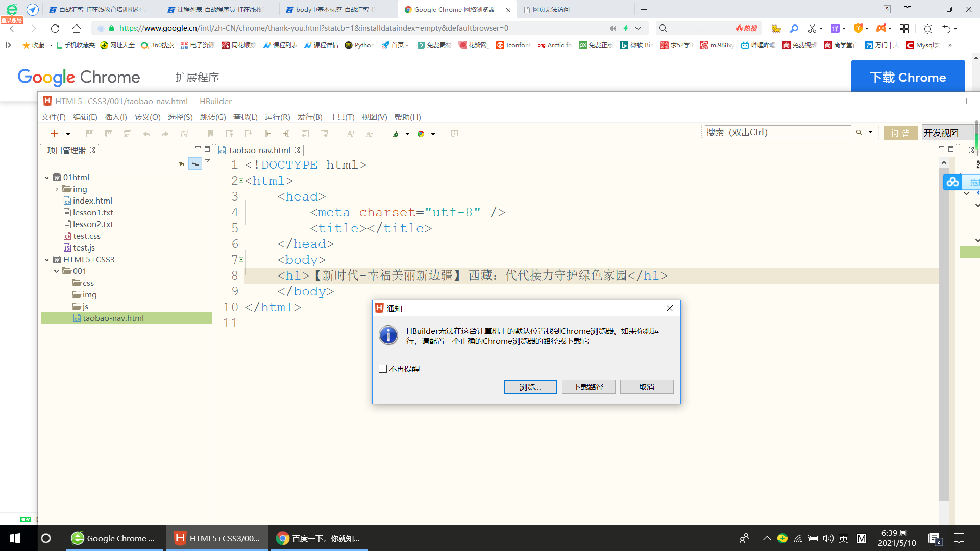The width and height of the screenshot is (980, 551).
Task: Collapse code fold marker on line 2
Action: (241, 181)
